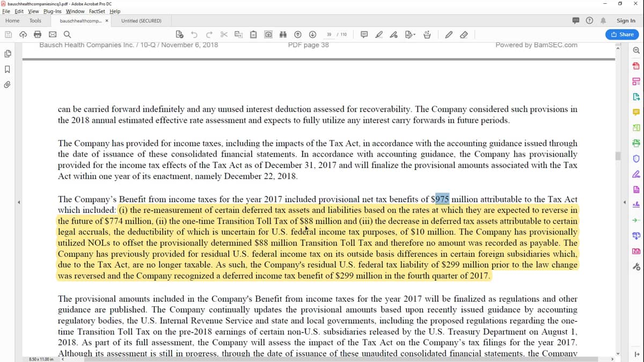Open search magnifier in right pane
The height and width of the screenshot is (362, 644).
click(636, 50)
